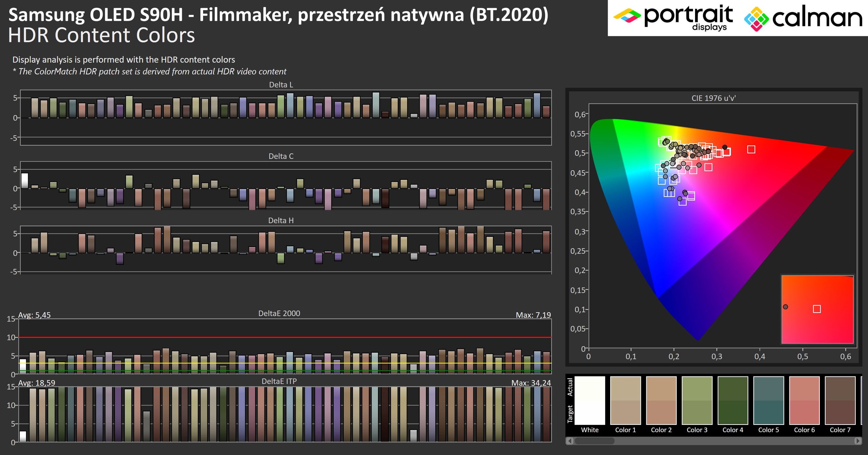Screen dimensions: 868x455
Task: Pick the Color 6 salmon swatch
Action: [804, 400]
